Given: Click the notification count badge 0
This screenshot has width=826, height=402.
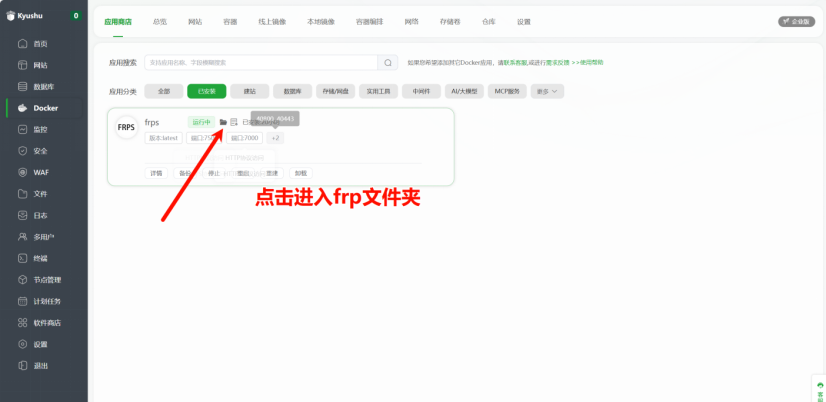Looking at the screenshot, I should click(76, 16).
